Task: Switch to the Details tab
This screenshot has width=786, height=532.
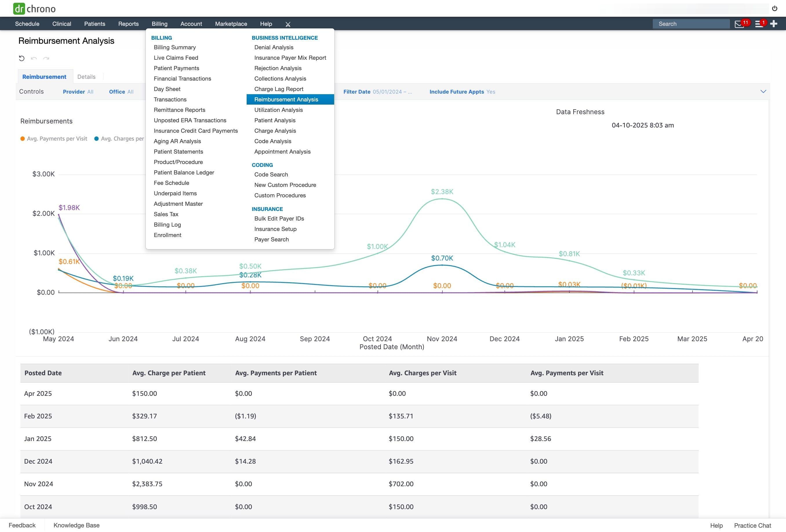Action: 86,77
